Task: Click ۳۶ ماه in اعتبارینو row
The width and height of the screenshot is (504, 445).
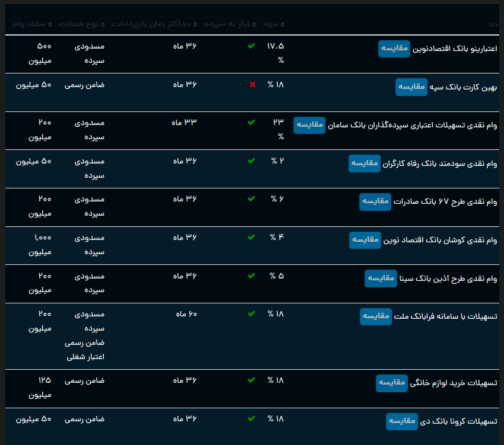Action: click(x=185, y=46)
